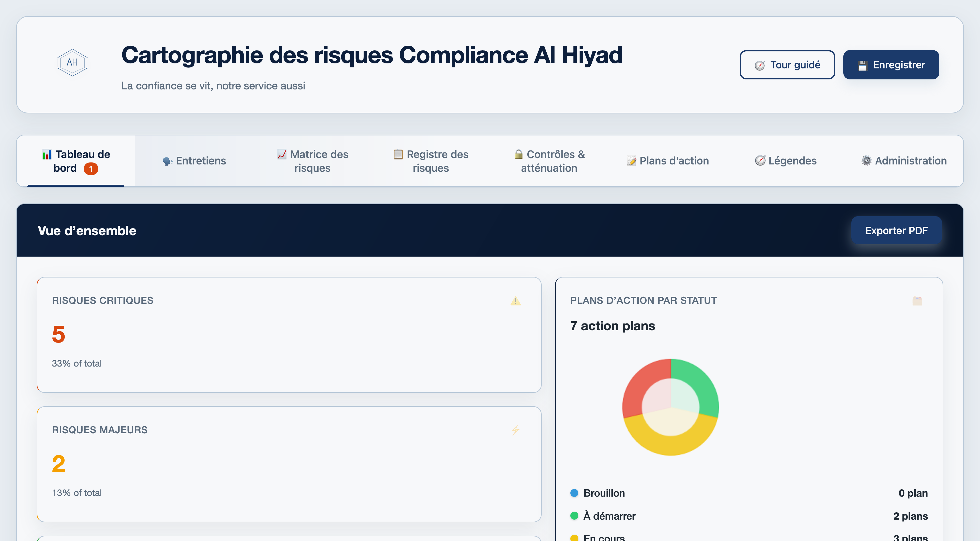Click the page title Cartographie des risques Compliance

tap(371, 55)
